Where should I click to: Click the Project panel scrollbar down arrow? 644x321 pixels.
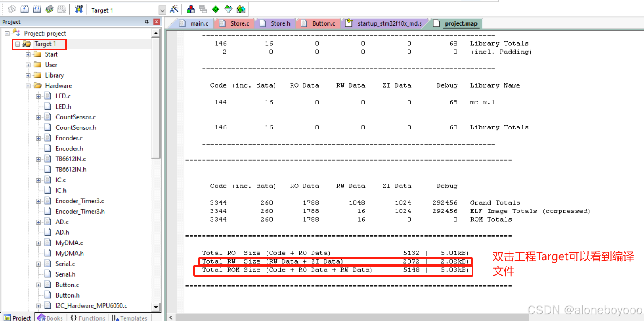point(156,307)
